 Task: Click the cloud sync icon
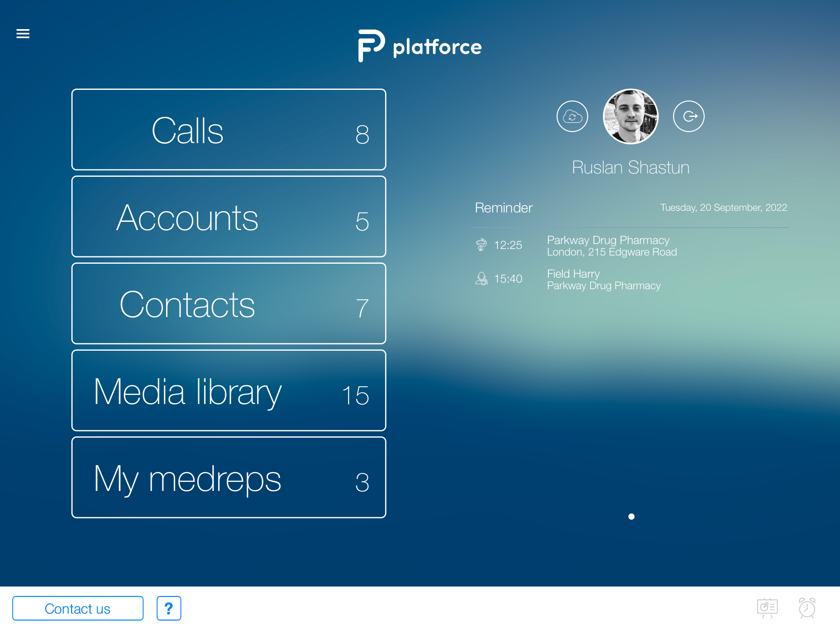pos(572,116)
